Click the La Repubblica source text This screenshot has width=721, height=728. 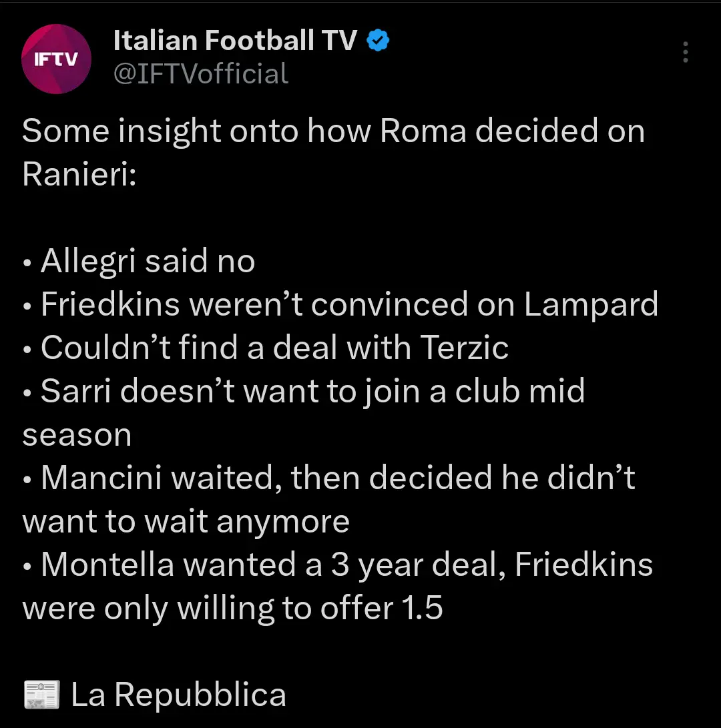click(178, 695)
